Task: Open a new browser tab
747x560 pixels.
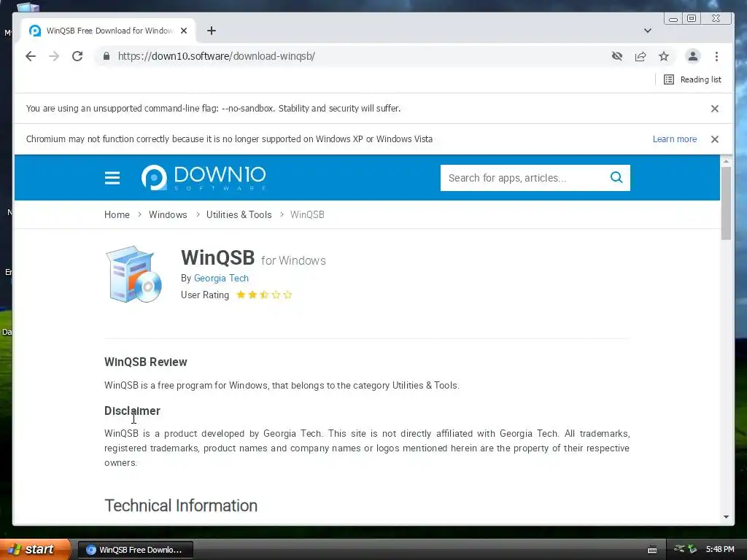Action: tap(212, 31)
